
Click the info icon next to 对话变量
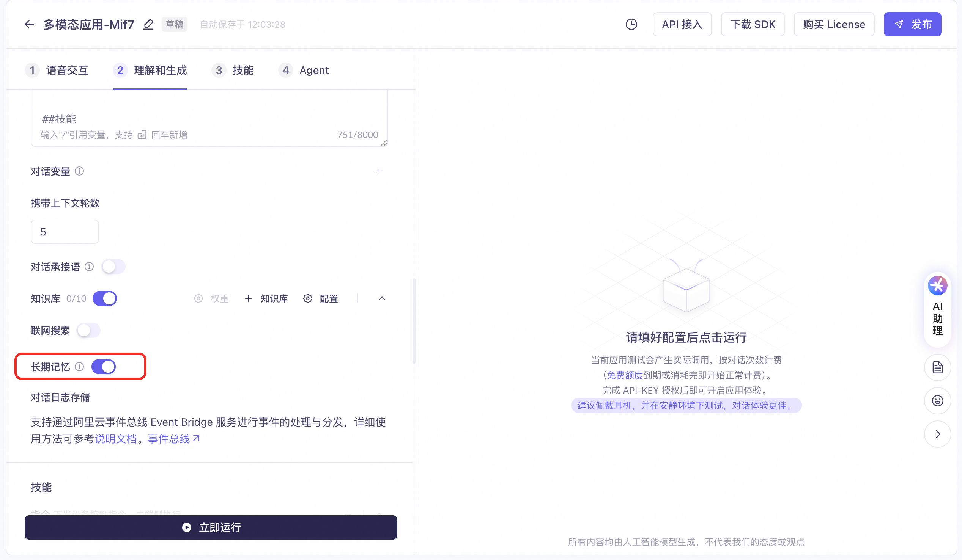(79, 171)
